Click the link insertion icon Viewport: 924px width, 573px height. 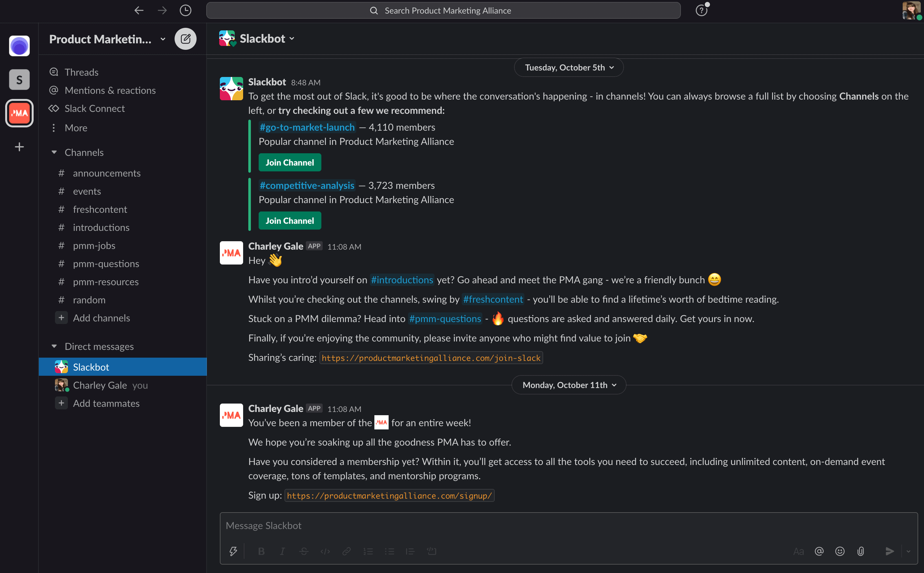[x=347, y=551]
